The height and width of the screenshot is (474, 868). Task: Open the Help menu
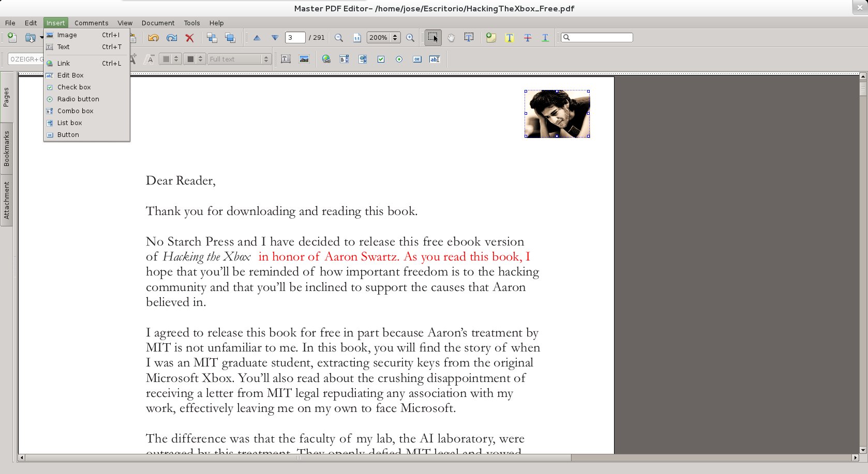pos(217,23)
